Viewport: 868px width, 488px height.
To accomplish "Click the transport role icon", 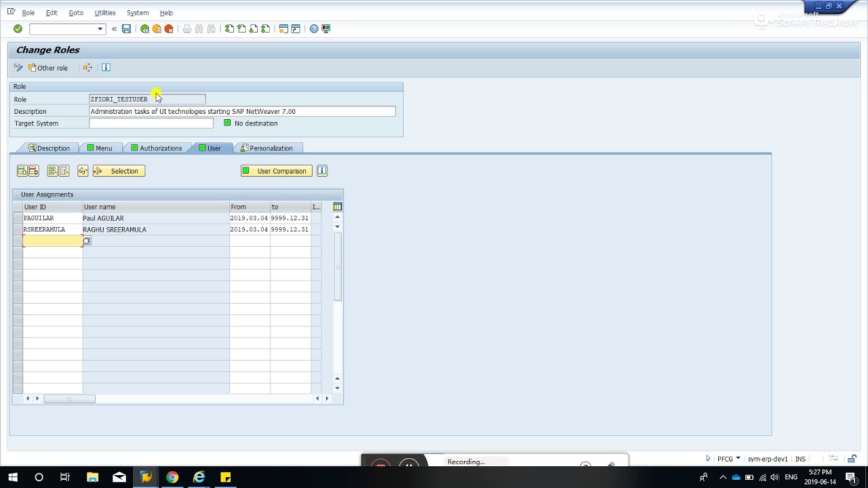I will [x=87, y=68].
